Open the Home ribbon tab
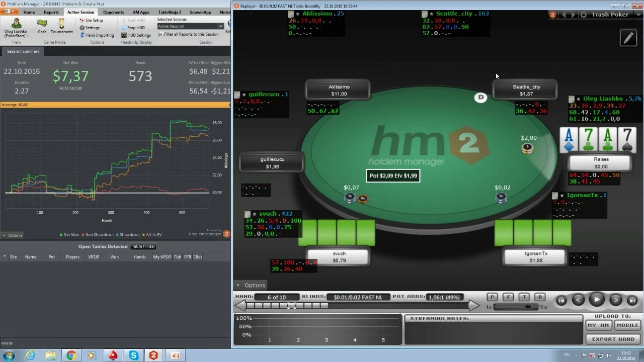 (x=29, y=12)
